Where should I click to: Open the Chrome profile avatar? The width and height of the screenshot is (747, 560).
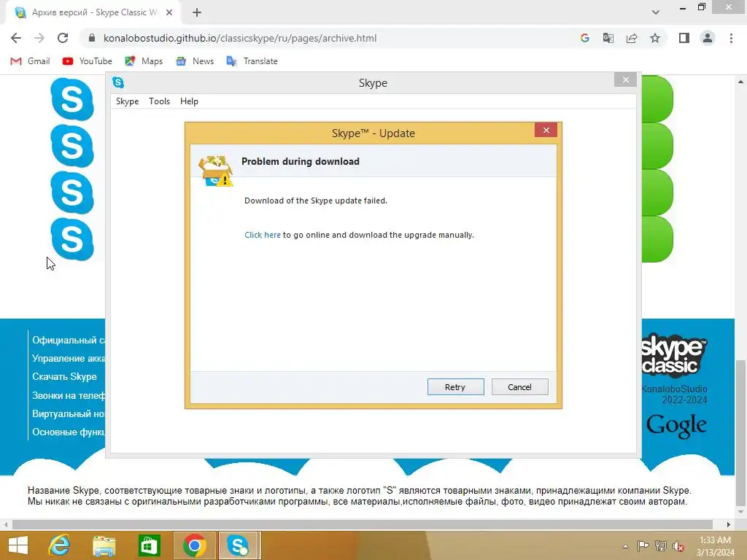point(708,38)
